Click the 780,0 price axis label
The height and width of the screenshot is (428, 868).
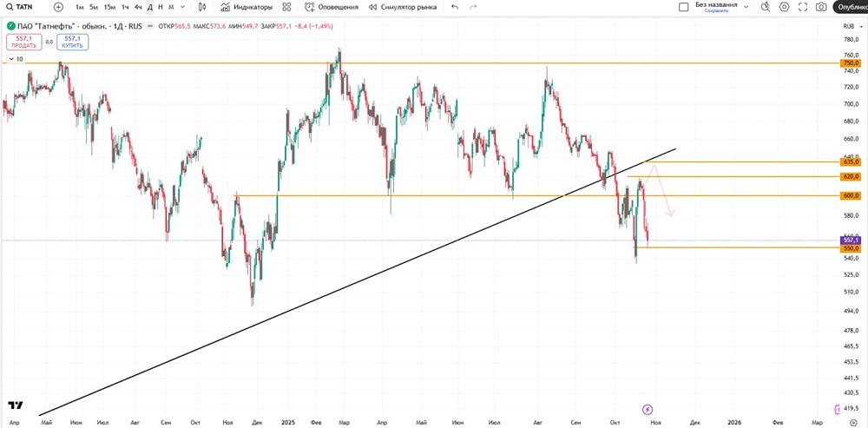click(851, 40)
